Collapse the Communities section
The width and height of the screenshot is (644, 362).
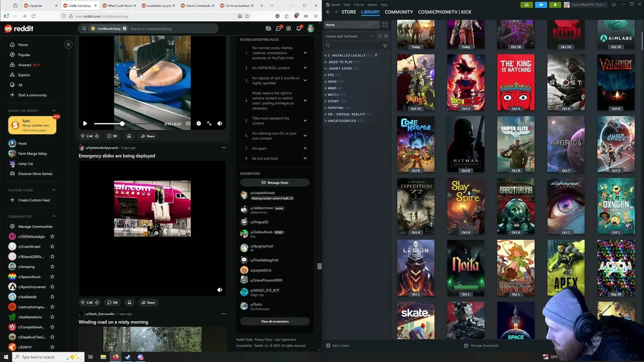[54, 217]
